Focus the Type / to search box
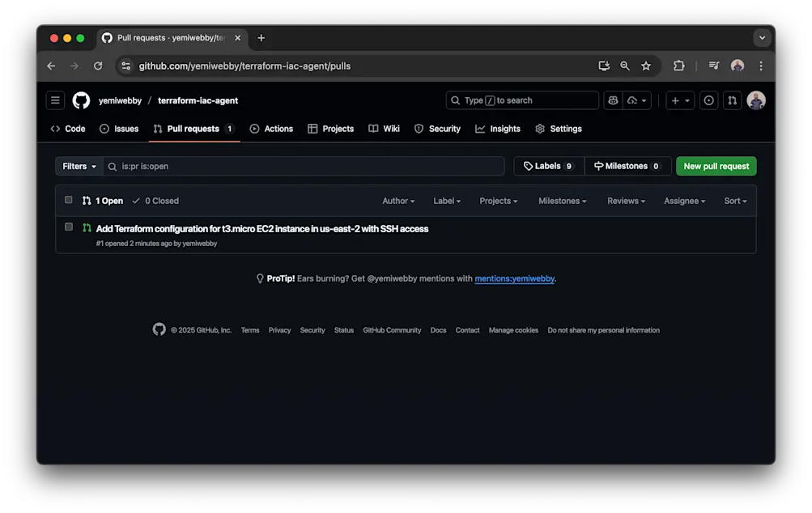This screenshot has height=513, width=812. click(x=522, y=100)
